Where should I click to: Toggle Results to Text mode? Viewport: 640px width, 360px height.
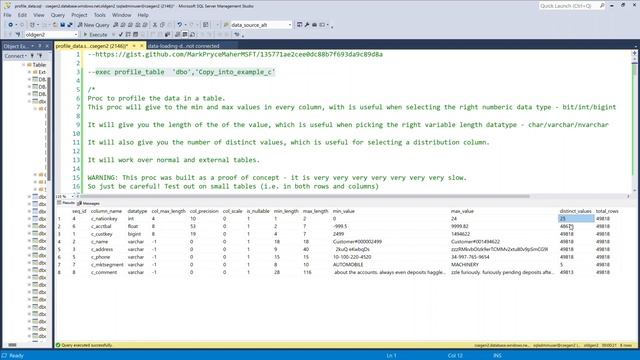click(x=178, y=35)
